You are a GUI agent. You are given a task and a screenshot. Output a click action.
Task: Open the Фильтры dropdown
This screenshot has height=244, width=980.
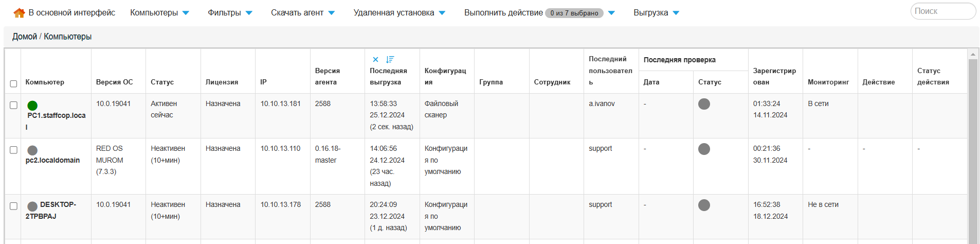coord(230,13)
